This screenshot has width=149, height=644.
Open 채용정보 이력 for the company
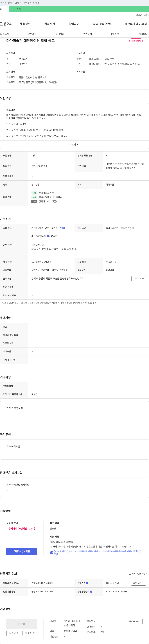point(133,621)
